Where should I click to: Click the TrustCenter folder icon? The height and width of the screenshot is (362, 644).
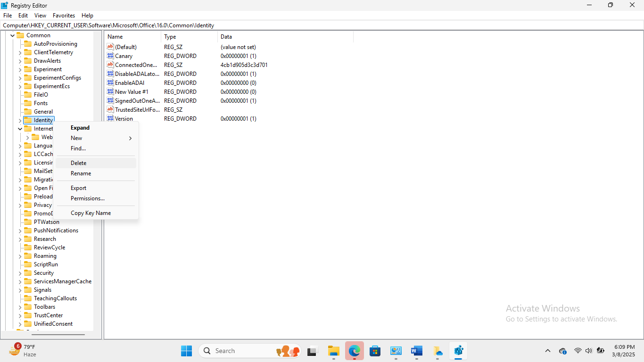tap(28, 315)
